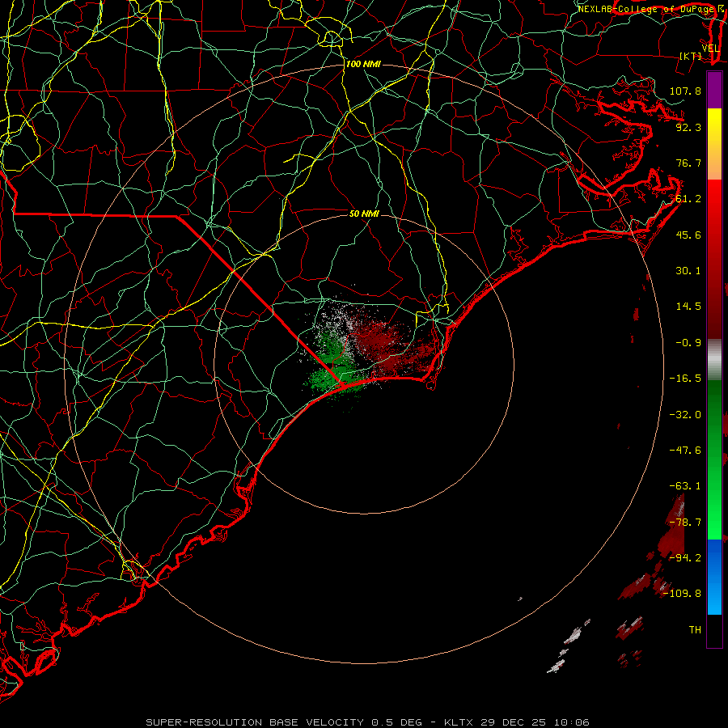Click the -78.7 value on velocity scale
Screen dimensions: 728x728
685,523
